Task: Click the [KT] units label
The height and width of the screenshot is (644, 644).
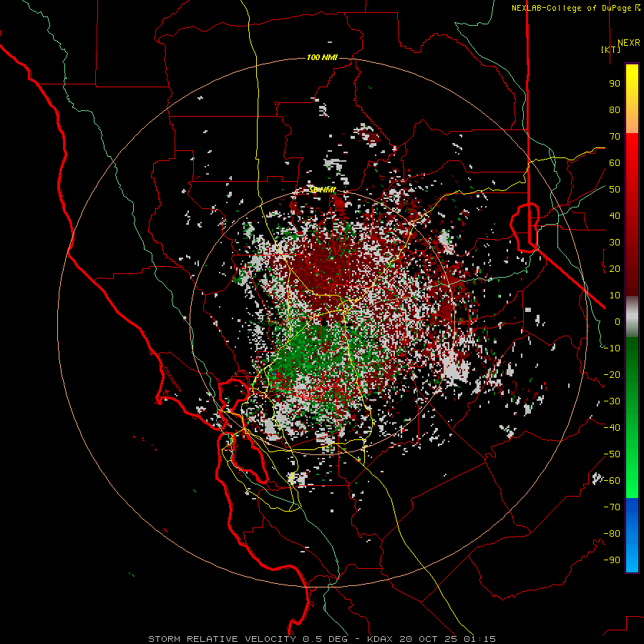Action: pyautogui.click(x=611, y=49)
